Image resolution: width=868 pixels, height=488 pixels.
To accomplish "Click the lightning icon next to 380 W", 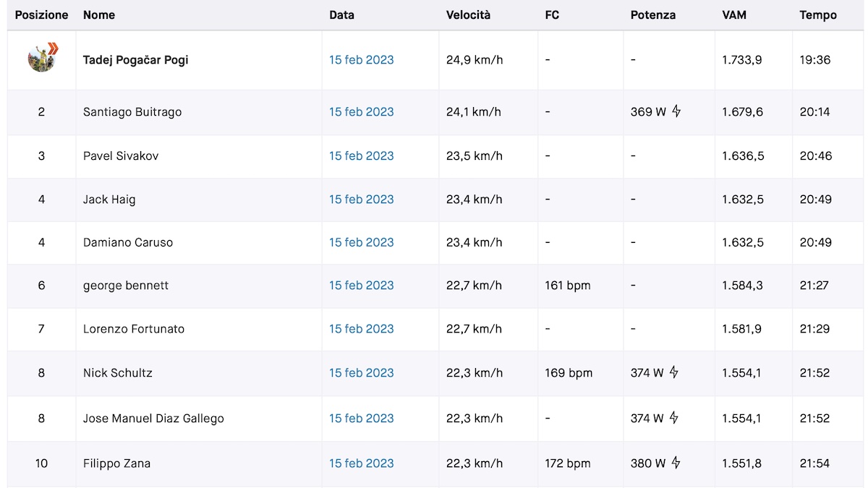I will click(x=676, y=463).
